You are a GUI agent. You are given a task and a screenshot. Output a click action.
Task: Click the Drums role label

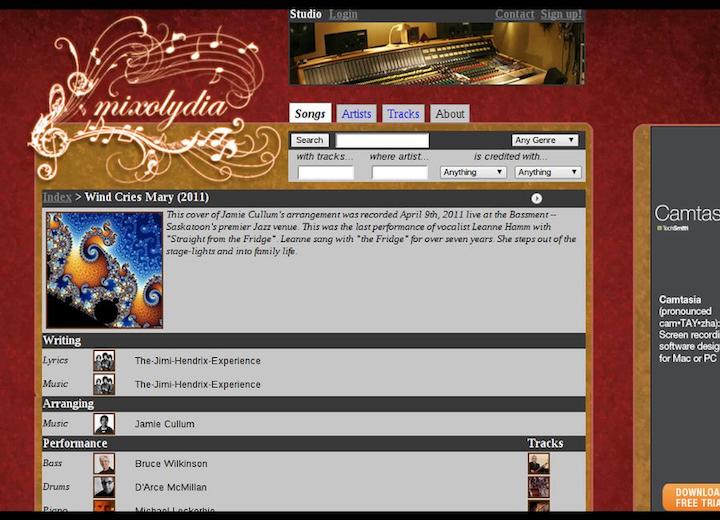56,486
